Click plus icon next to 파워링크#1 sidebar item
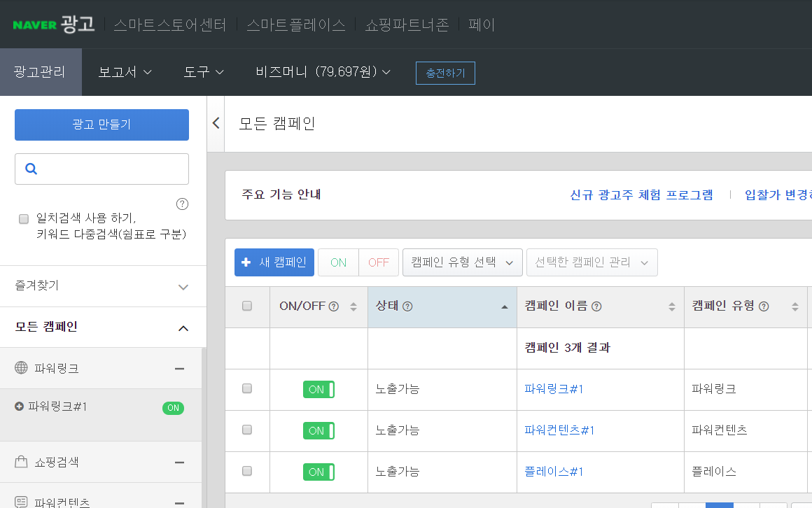This screenshot has height=508, width=812. coord(19,407)
